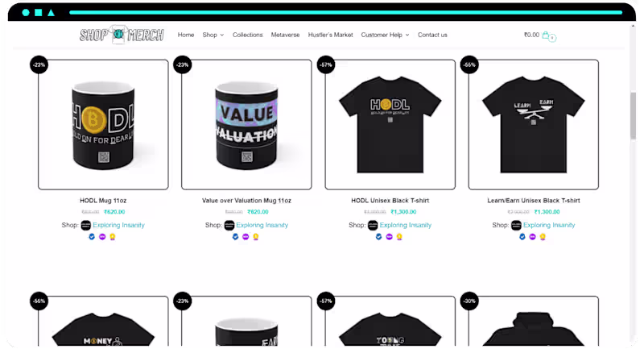
Task: Select the Value over Valuation Mug product image
Action: tap(246, 125)
